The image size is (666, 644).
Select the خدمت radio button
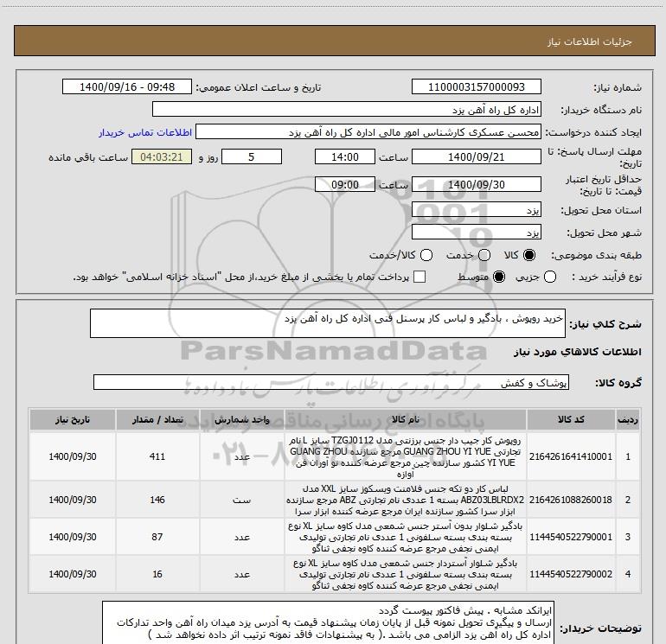coord(484,255)
